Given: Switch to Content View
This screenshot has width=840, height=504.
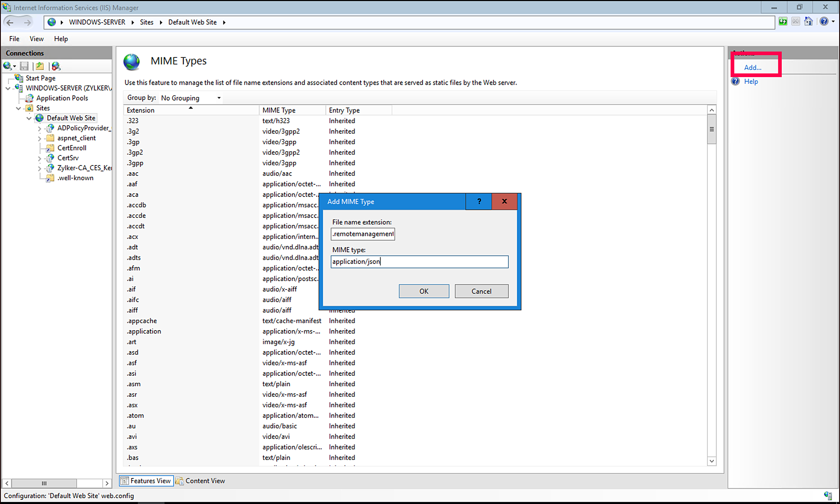Looking at the screenshot, I should pos(200,481).
